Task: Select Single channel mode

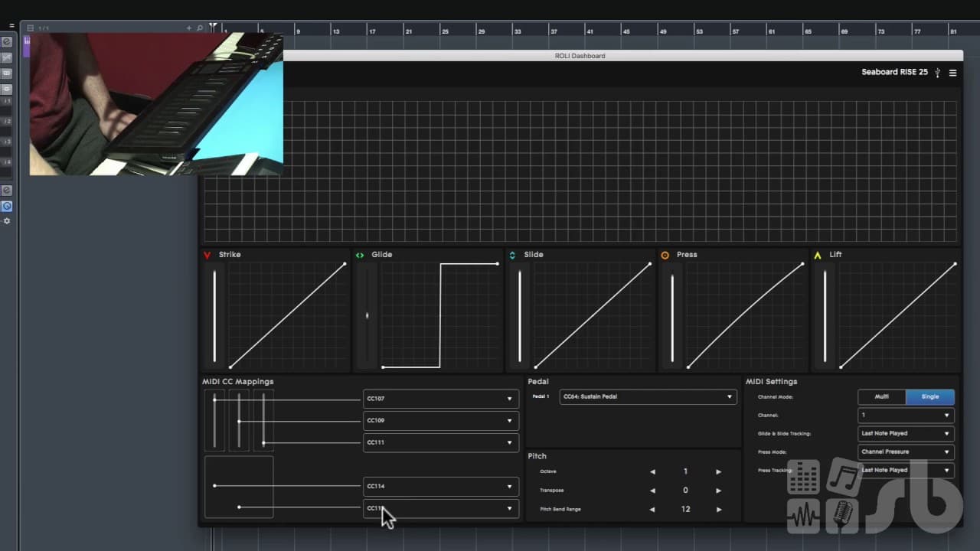Action: click(x=930, y=396)
